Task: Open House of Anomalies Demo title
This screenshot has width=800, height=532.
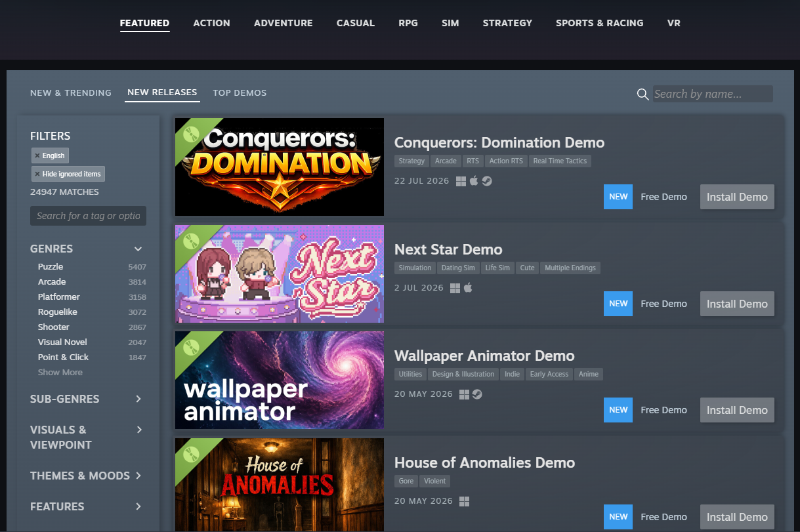Action: (x=484, y=462)
